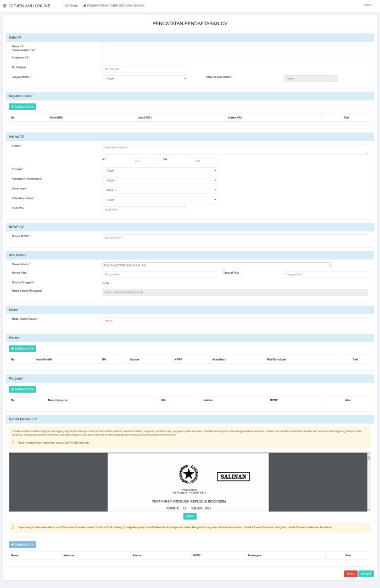
Task: Click the Nomor NPWP input field
Action: (x=235, y=238)
